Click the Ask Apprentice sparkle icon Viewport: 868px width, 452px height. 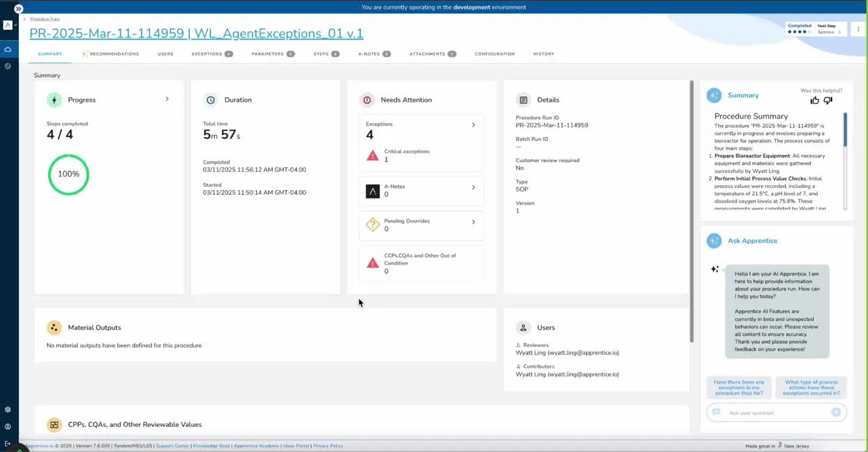[714, 241]
